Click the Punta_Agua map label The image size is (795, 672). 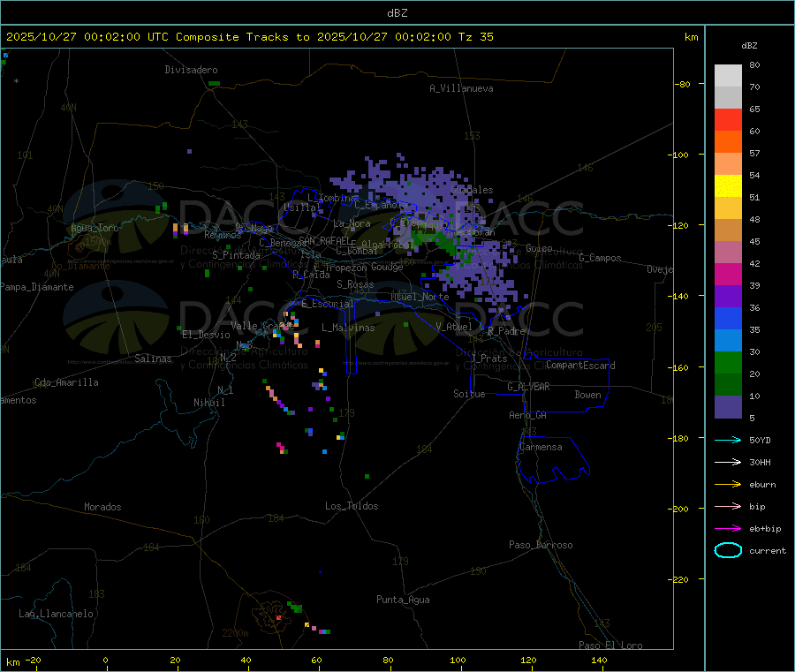[x=403, y=600]
